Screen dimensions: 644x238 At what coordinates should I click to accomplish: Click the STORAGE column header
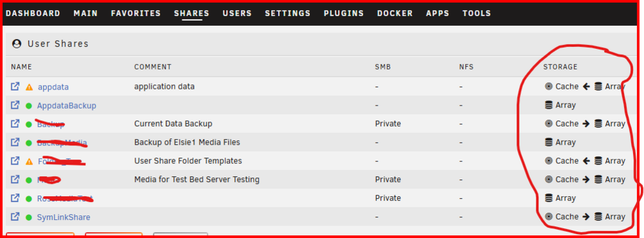tap(560, 67)
